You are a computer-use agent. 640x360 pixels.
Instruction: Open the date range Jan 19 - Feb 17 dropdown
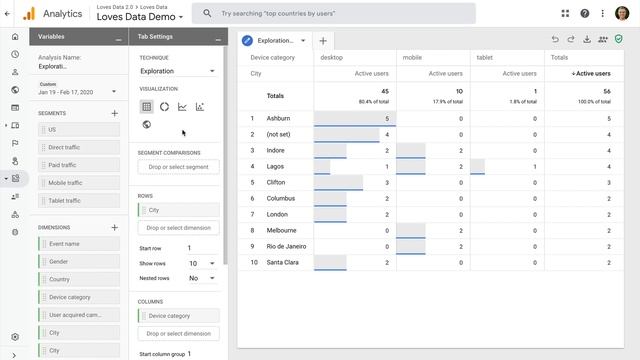click(78, 88)
